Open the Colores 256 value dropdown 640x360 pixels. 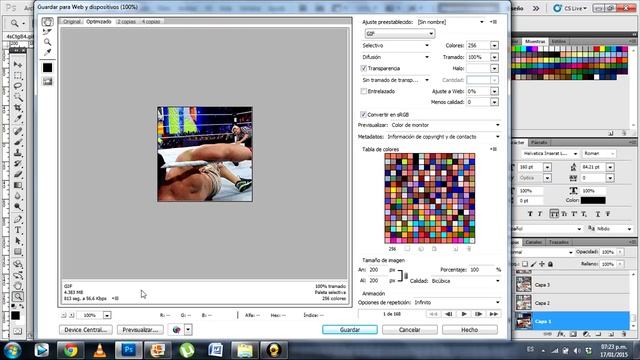(494, 46)
